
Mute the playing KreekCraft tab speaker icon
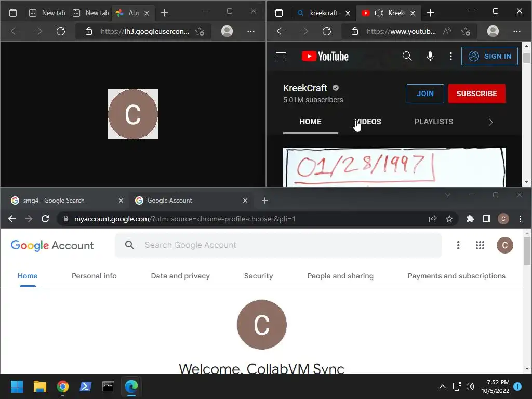tap(379, 13)
